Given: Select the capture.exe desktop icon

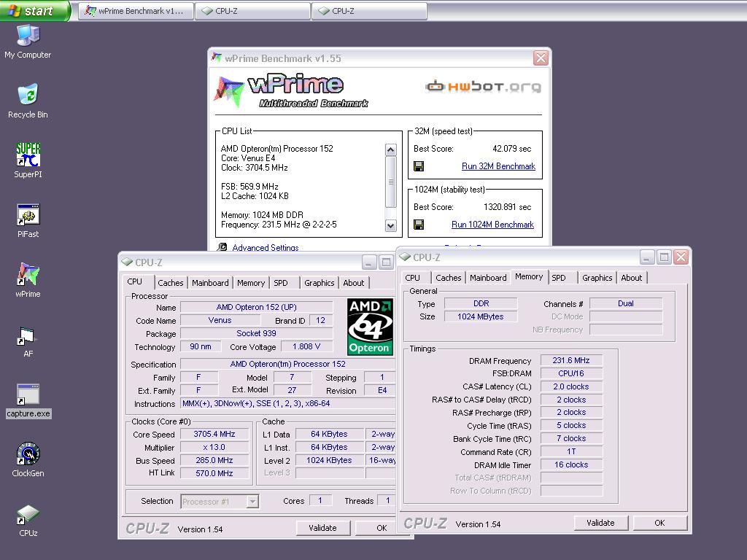Looking at the screenshot, I should point(28,400).
